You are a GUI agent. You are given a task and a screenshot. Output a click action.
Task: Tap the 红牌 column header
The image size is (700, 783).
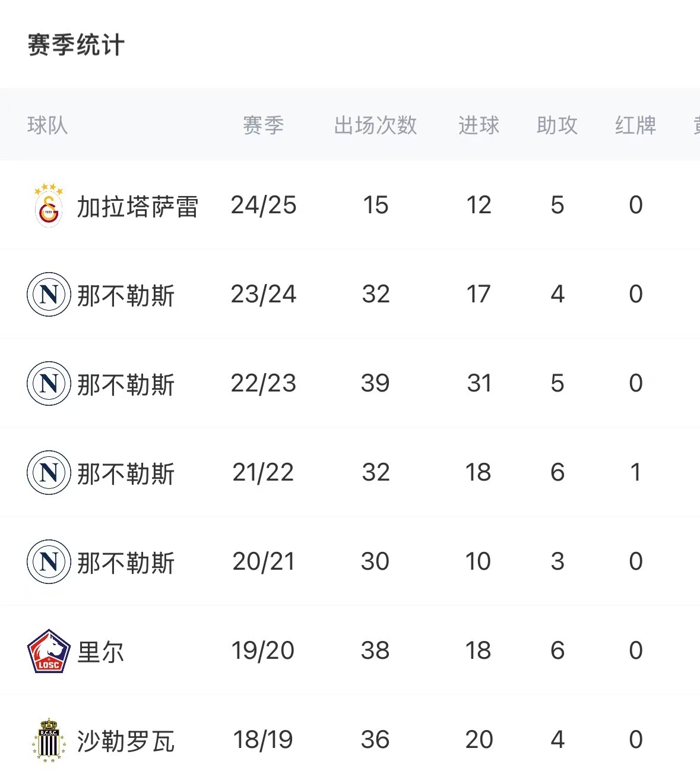click(x=635, y=125)
